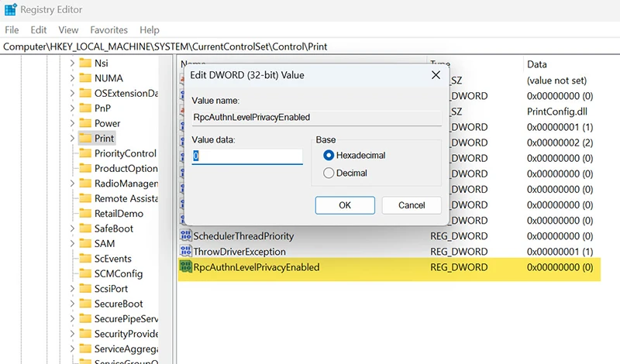Select the Decimal base option
Screen dimensions: 620x364
(329, 173)
